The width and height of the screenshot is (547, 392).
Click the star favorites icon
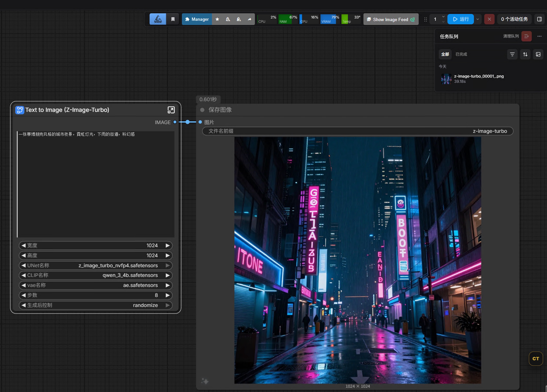217,19
